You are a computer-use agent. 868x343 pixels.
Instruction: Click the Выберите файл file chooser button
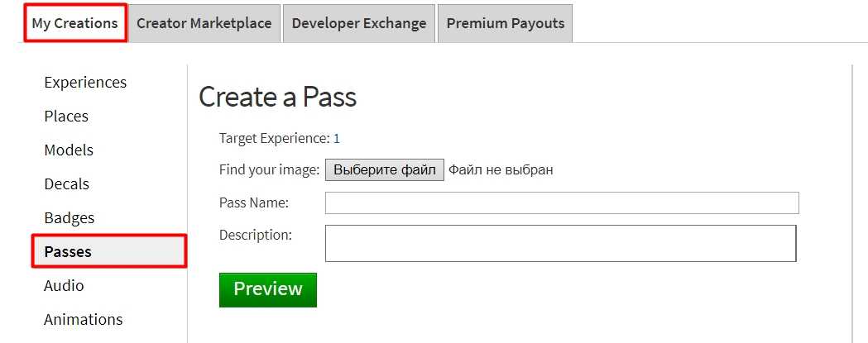coord(385,169)
